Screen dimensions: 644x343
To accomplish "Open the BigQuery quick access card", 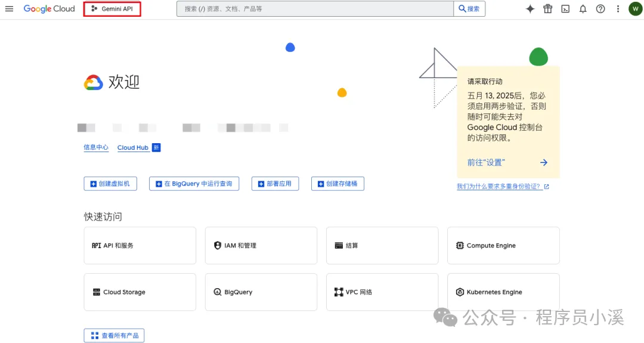I will pos(261,292).
